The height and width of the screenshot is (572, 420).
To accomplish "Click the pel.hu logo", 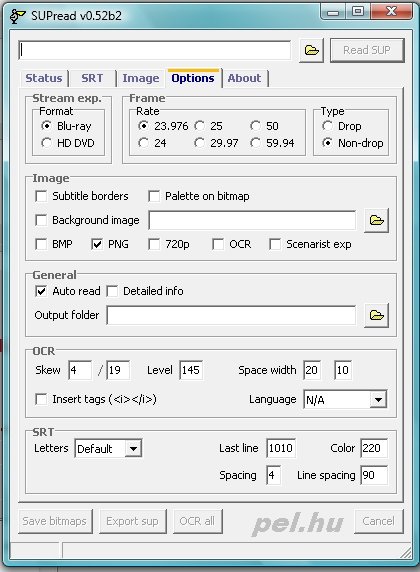I will pyautogui.click(x=297, y=523).
